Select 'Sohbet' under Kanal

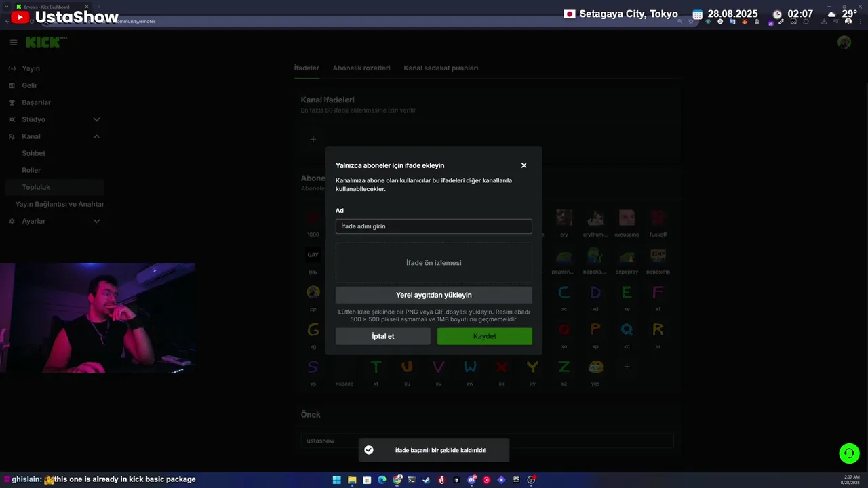pos(33,153)
